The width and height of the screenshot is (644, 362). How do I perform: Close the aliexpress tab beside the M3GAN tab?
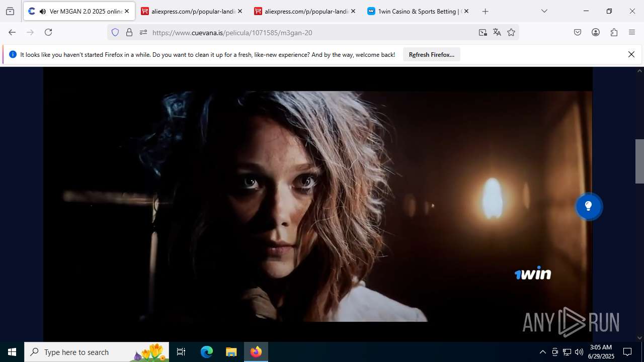click(x=240, y=11)
